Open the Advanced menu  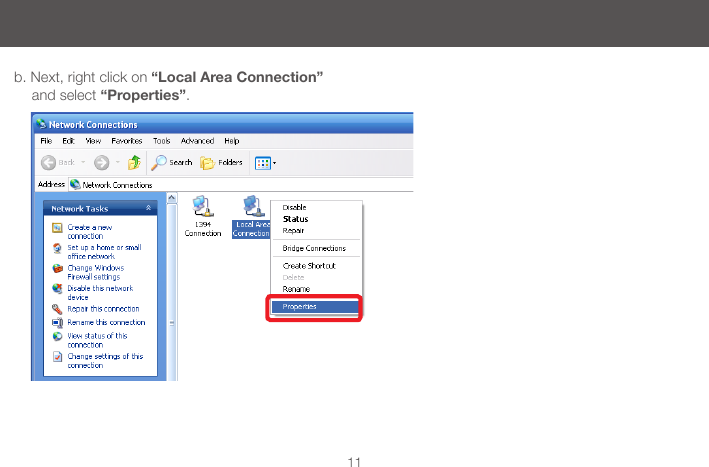[197, 141]
